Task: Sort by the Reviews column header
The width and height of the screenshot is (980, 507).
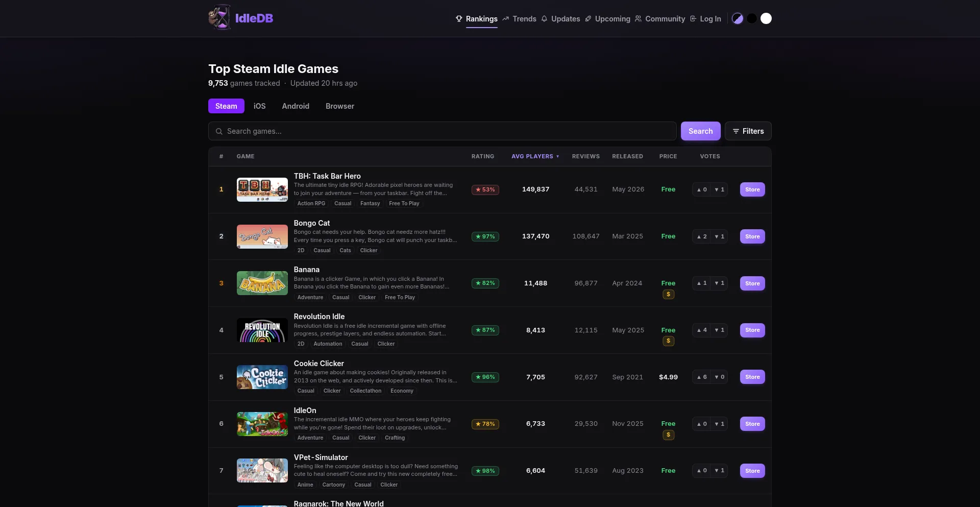Action: 586,156
